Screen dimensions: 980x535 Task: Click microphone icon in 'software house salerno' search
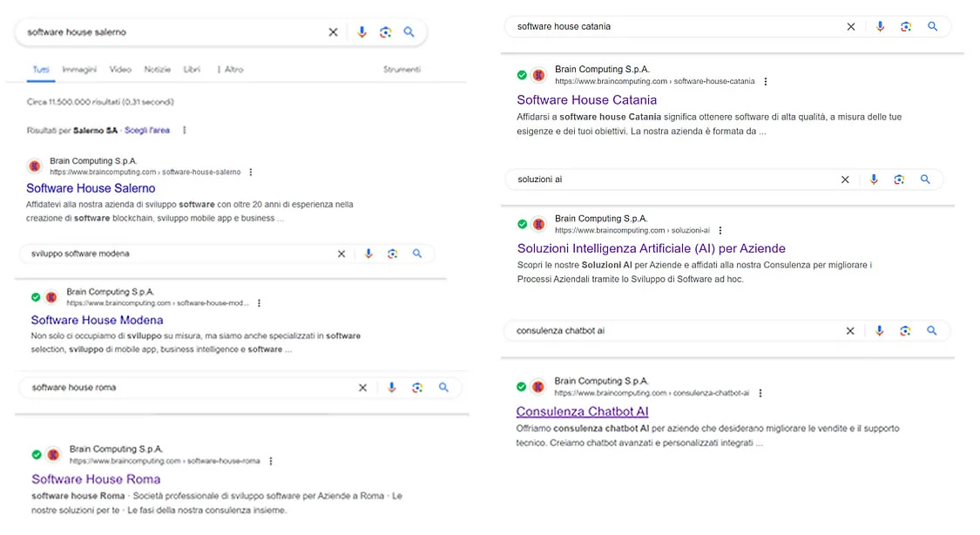[x=362, y=32]
